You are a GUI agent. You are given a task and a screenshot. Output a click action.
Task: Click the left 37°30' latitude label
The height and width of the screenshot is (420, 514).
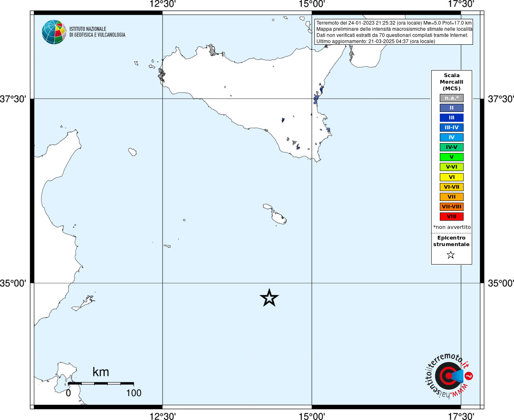[13, 99]
